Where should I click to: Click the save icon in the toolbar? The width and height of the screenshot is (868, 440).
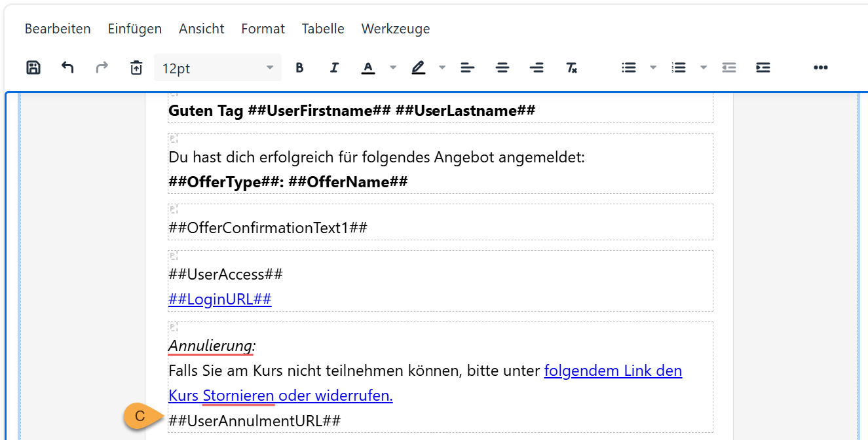tap(33, 67)
